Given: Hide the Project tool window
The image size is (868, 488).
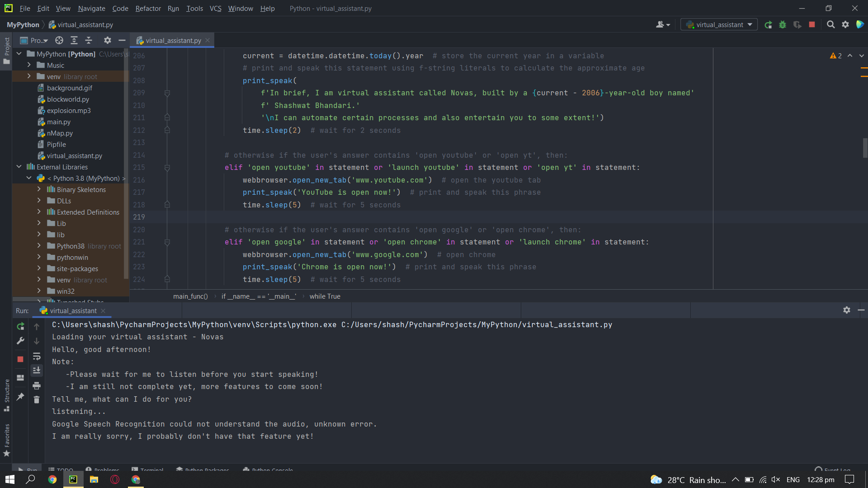Looking at the screenshot, I should point(122,40).
